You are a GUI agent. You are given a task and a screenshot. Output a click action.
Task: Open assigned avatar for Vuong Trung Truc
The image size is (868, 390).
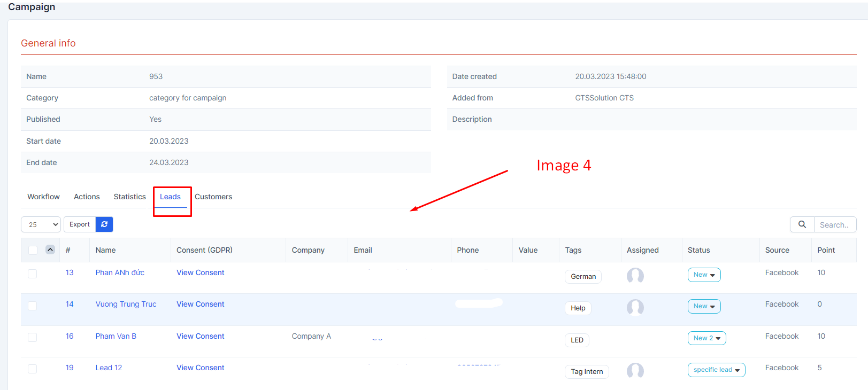coord(635,307)
